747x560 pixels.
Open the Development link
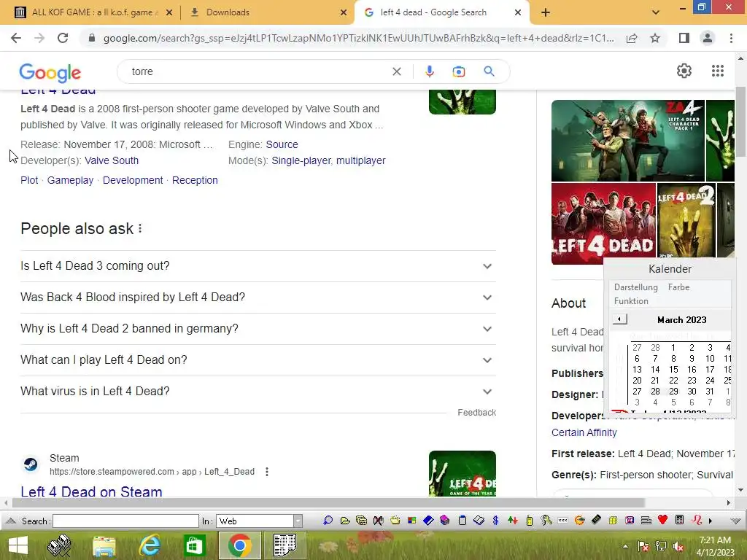(133, 180)
